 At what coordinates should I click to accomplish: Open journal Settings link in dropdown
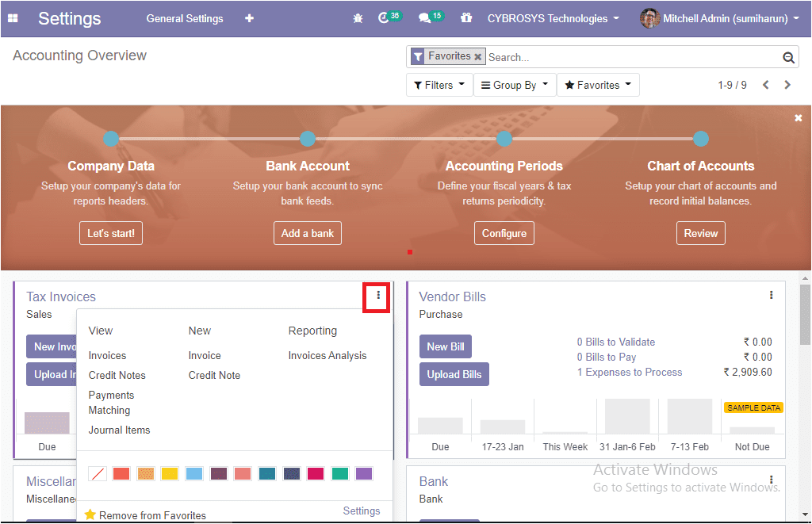tap(362, 511)
